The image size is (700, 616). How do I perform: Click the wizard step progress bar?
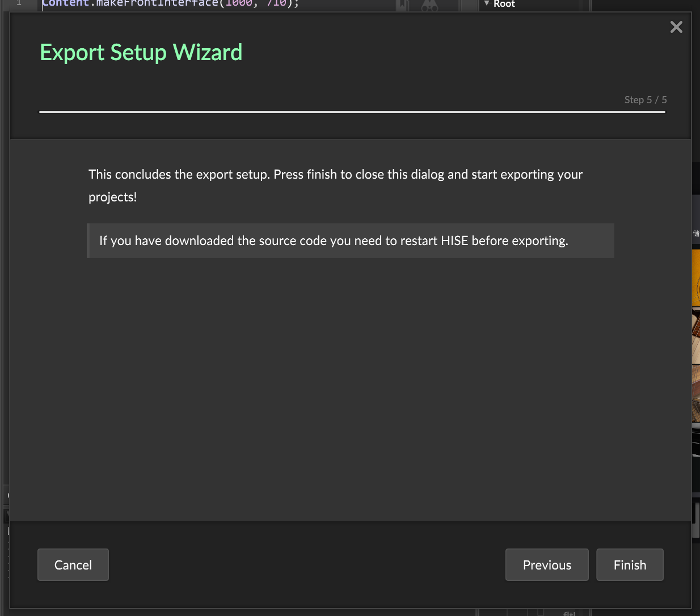352,112
